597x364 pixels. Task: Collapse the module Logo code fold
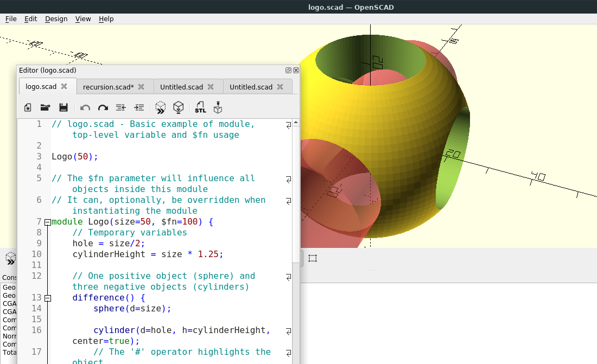click(48, 222)
